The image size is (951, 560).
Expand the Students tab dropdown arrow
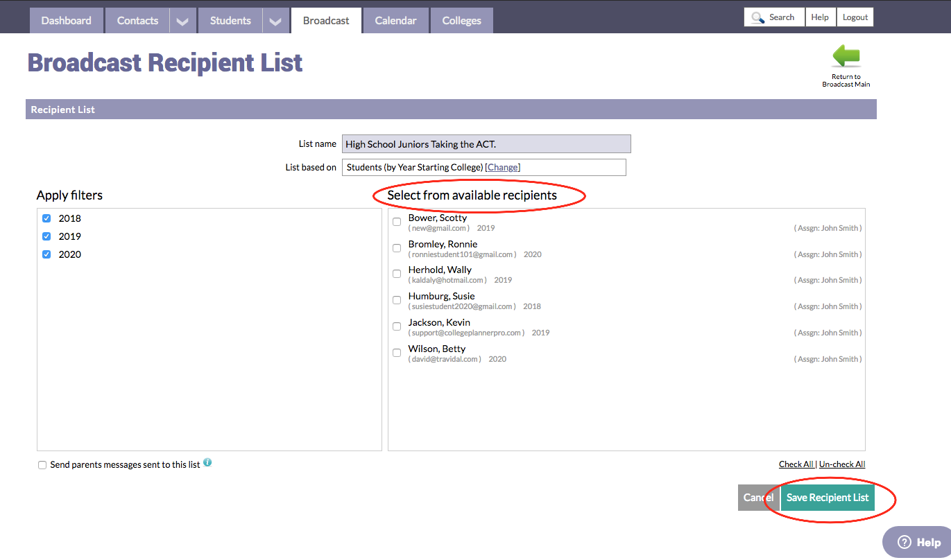(x=275, y=21)
